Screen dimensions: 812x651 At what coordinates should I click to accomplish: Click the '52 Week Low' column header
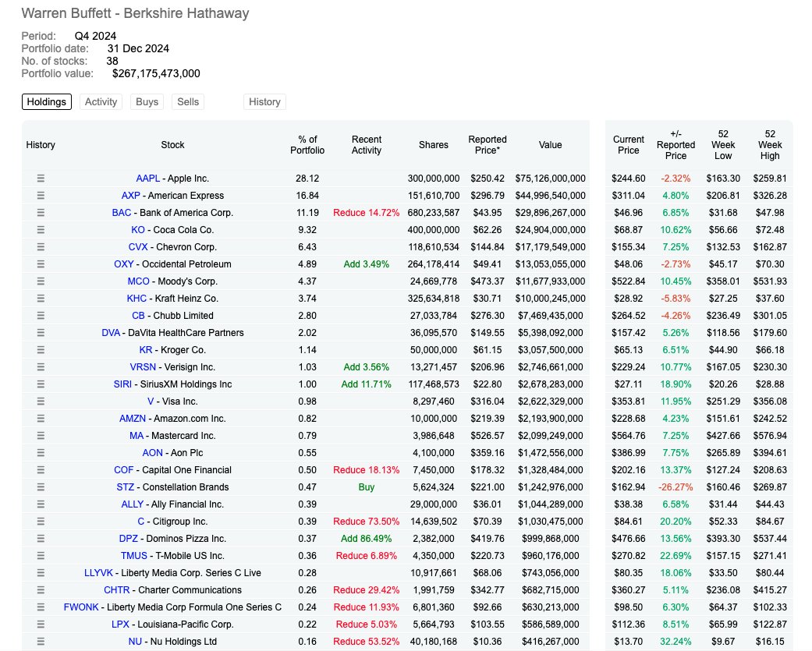pos(723,145)
